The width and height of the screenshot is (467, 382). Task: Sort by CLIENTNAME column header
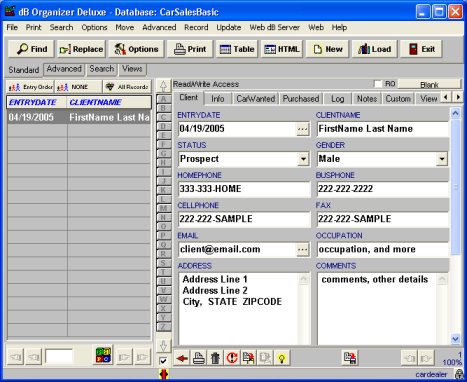[x=109, y=102]
